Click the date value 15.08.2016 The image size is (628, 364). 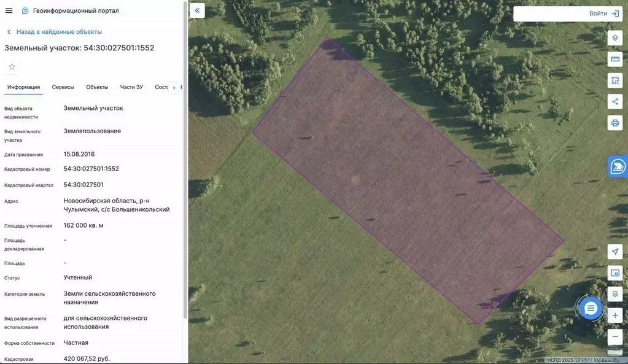79,154
